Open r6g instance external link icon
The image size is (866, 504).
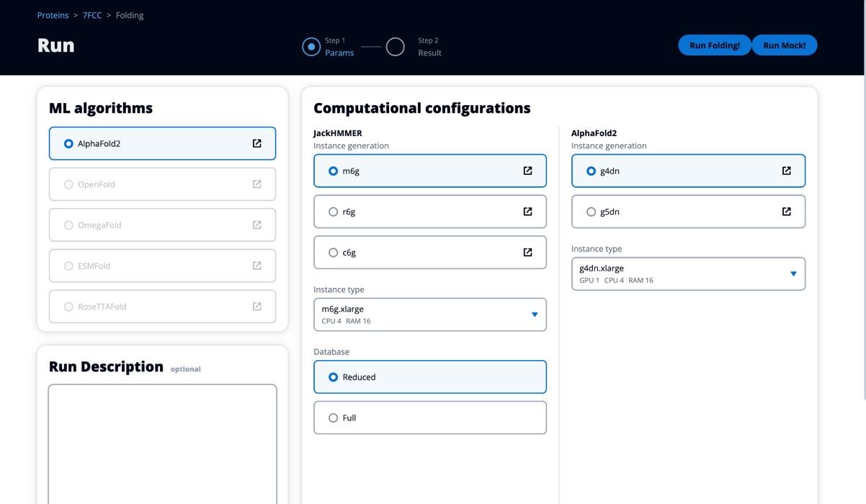coord(527,212)
